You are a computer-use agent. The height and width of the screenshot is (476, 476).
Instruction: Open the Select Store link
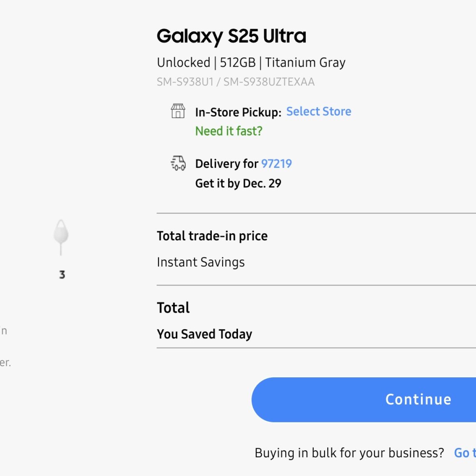tap(319, 111)
